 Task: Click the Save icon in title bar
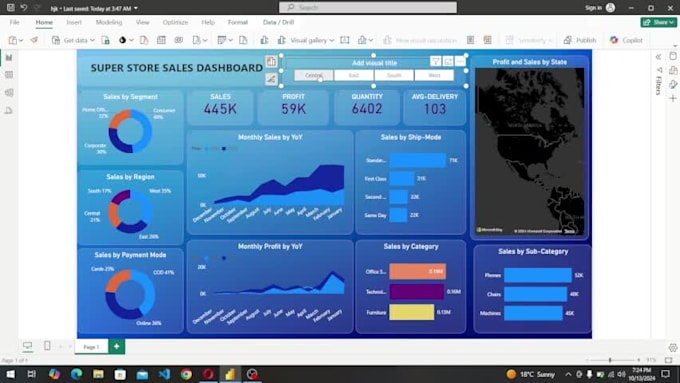tap(11, 8)
